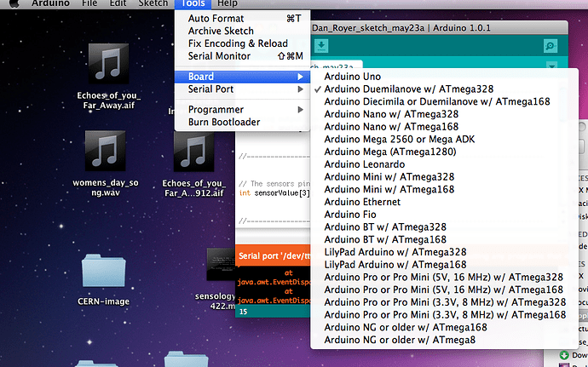Choose Burn Bootloader menu entry
This screenshot has height=367, width=588.
tap(242, 123)
